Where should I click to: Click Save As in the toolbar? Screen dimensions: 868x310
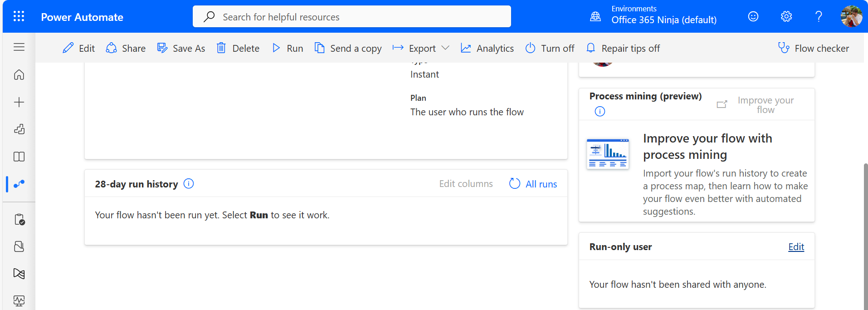(x=181, y=48)
